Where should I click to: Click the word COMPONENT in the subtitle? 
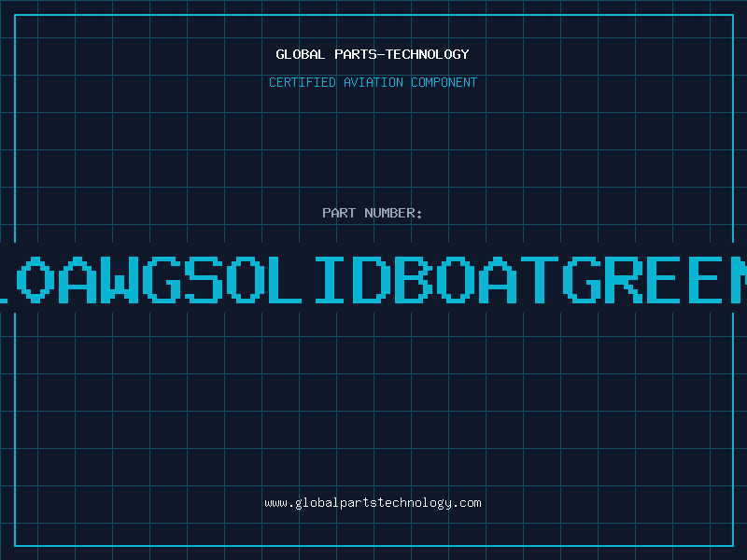443,82
